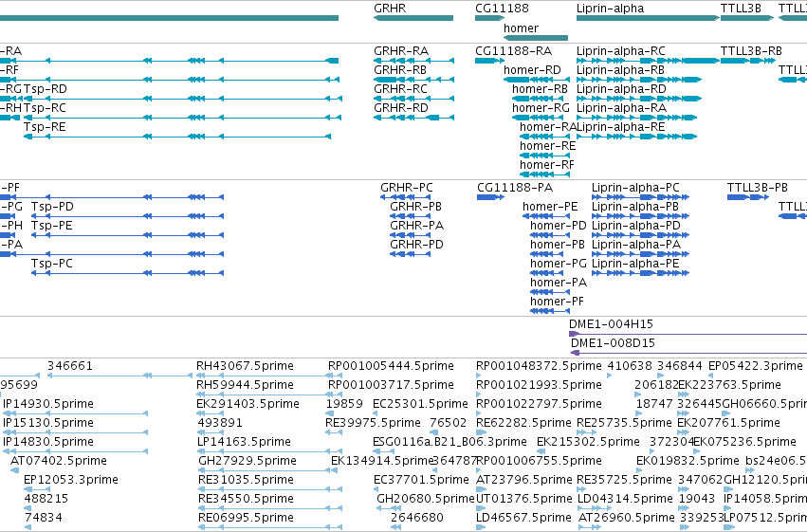
Task: Open EST label RE06995.5prime
Action: [x=246, y=518]
